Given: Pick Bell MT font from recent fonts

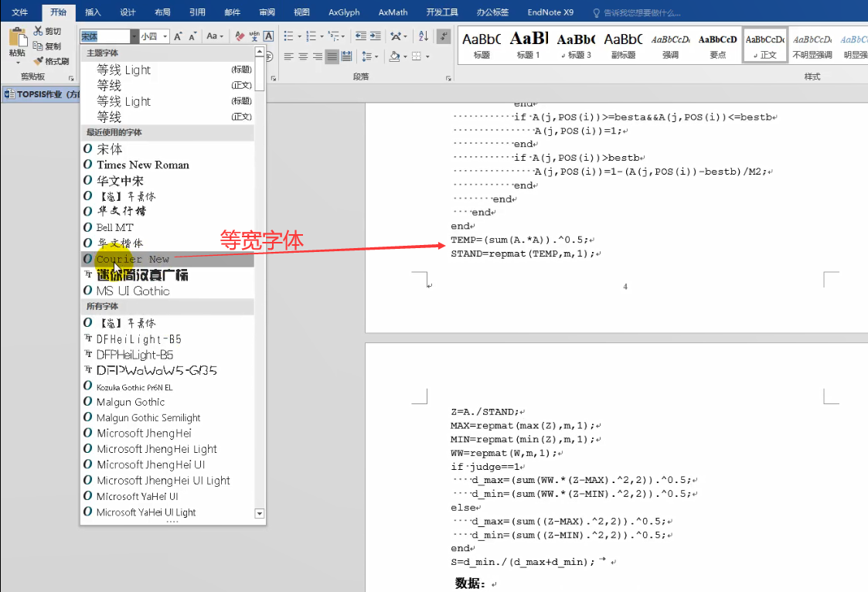Looking at the screenshot, I should (x=167, y=227).
